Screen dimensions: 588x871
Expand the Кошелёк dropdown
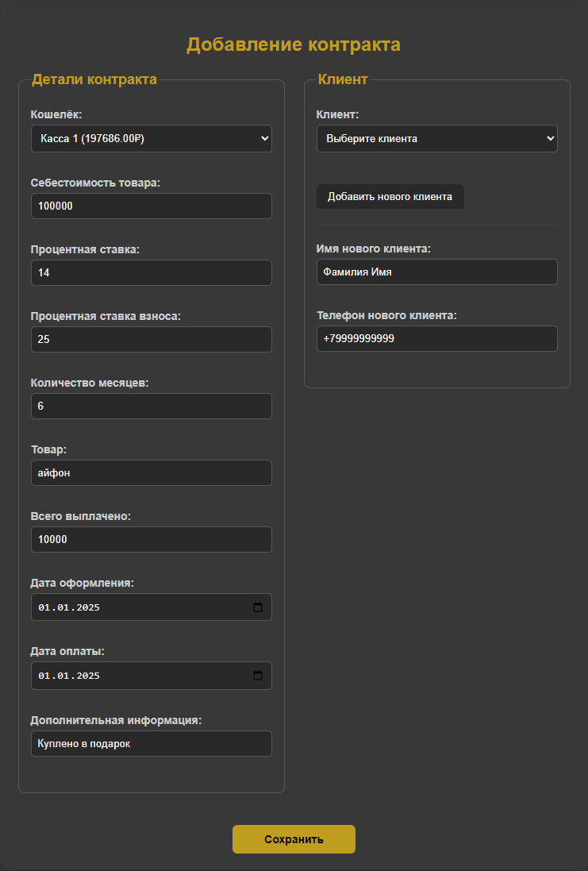(151, 139)
